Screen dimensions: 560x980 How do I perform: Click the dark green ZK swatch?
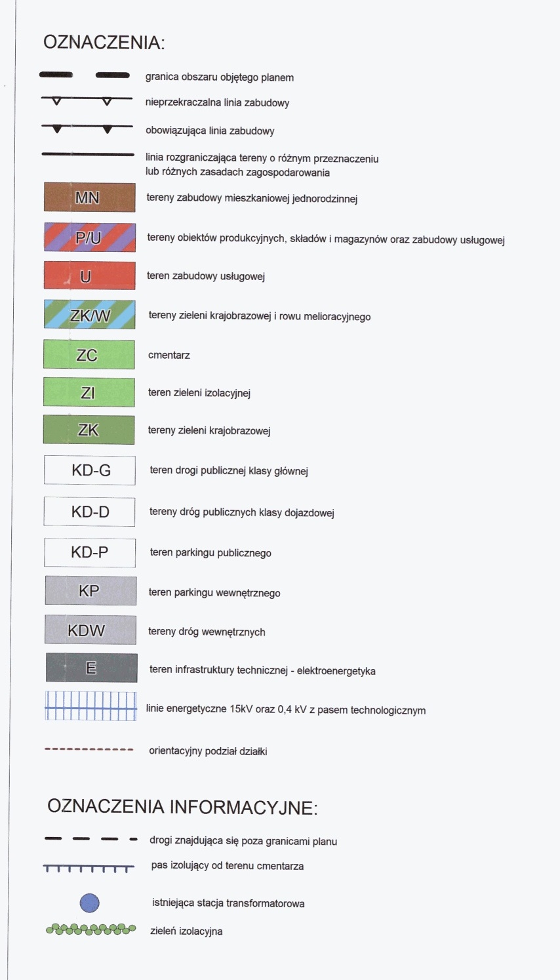pos(89,430)
